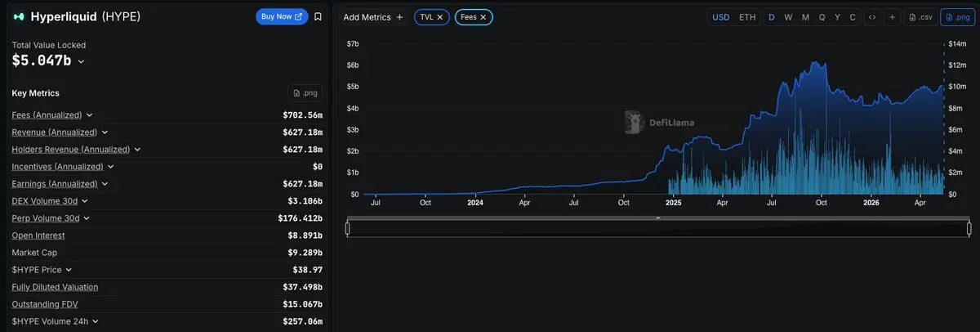980x332 pixels.
Task: Click the center grip of range slider
Action: pyautogui.click(x=658, y=218)
